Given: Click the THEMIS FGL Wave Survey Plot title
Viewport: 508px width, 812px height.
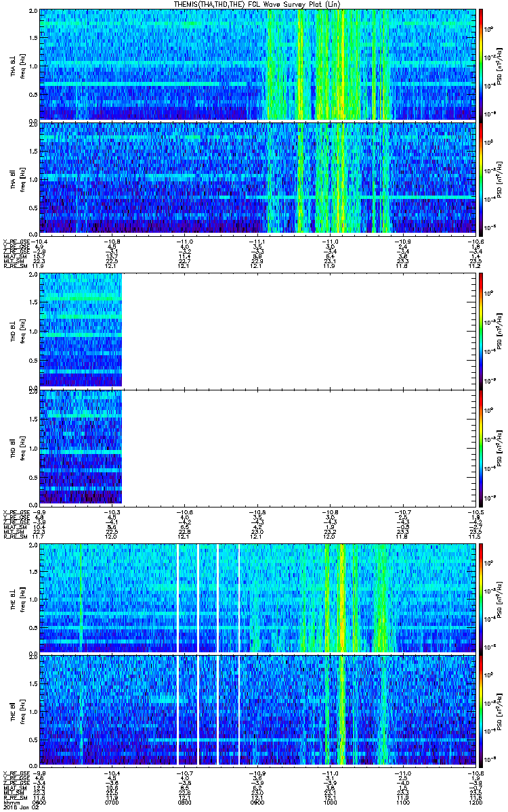Looking at the screenshot, I should point(256,4).
